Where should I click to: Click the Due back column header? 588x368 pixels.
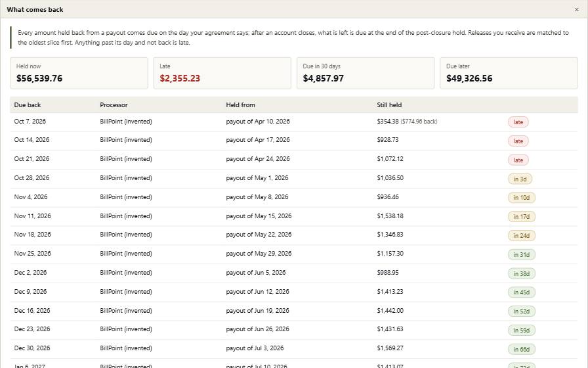28,105
